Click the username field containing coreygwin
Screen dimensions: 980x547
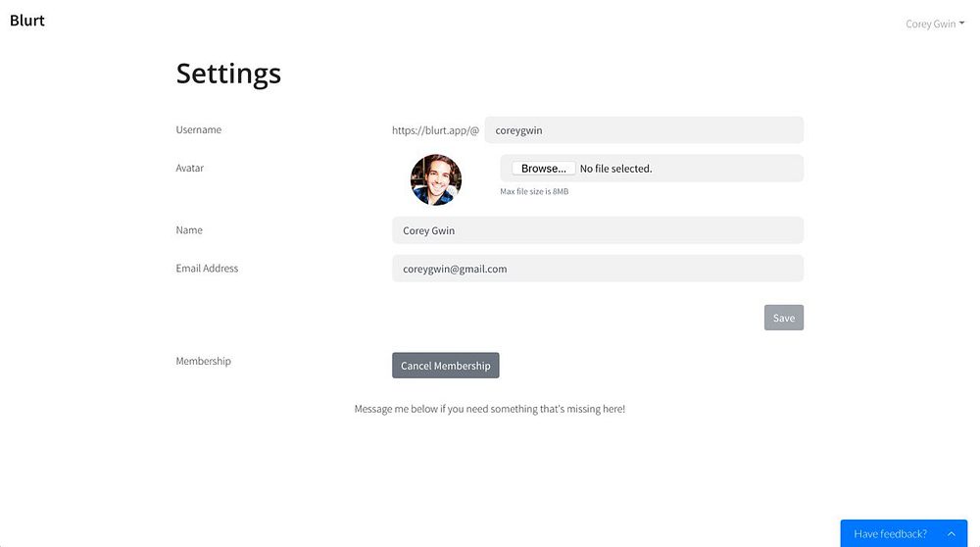pyautogui.click(x=644, y=129)
